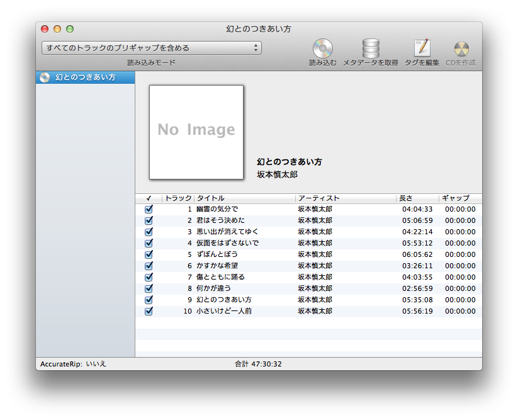The height and width of the screenshot is (420, 518).
Task: Select track title かすかな希望
Action: coord(217,266)
